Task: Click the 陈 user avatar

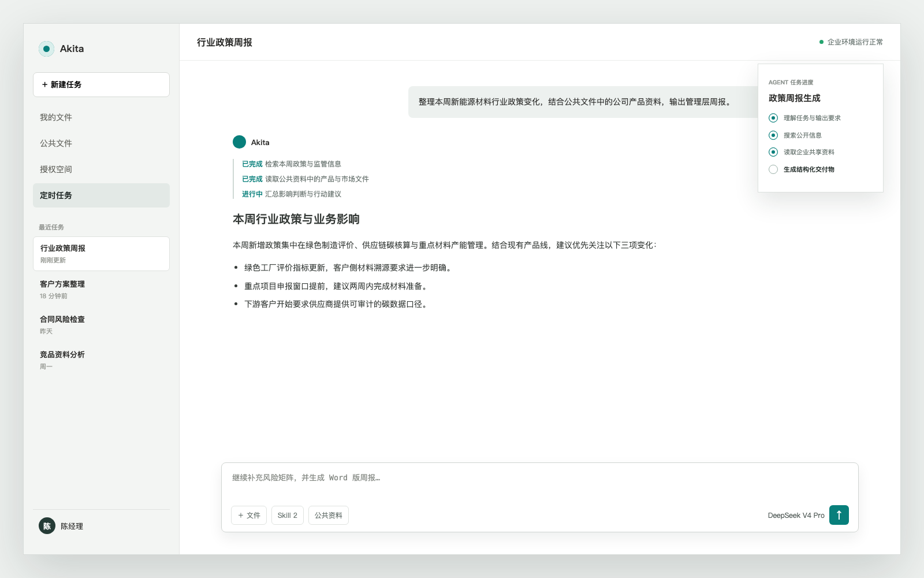Action: (47, 526)
